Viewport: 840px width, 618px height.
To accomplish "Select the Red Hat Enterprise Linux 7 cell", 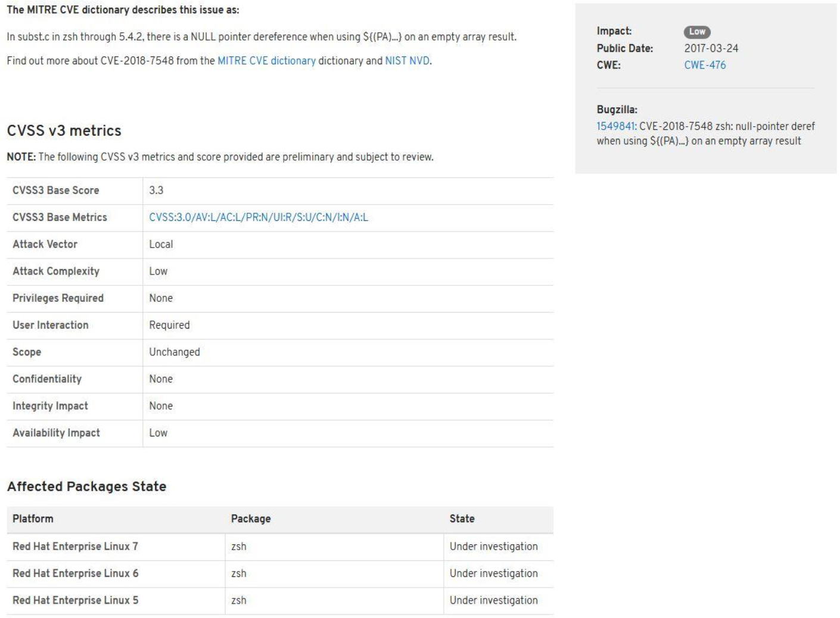I will [x=75, y=547].
